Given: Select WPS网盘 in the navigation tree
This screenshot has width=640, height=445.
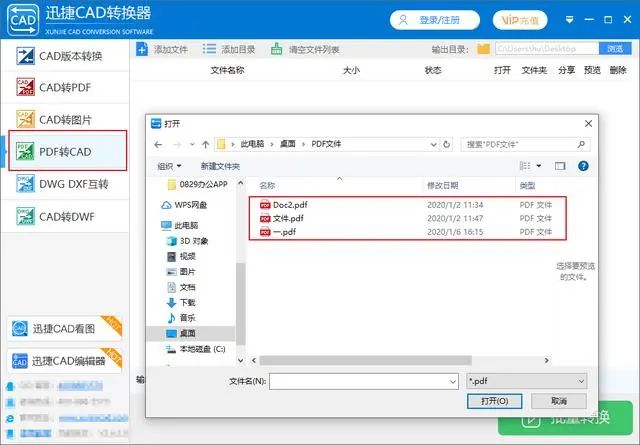Looking at the screenshot, I should point(184,205).
